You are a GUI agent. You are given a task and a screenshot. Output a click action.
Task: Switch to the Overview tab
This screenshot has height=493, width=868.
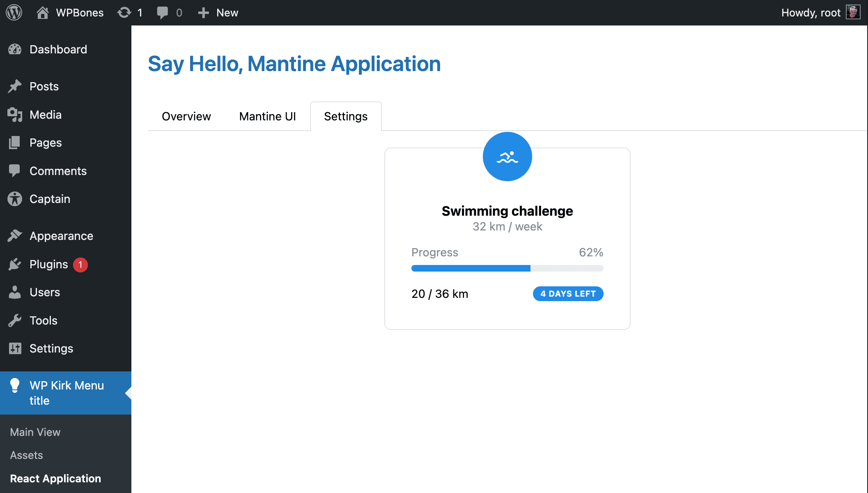(186, 116)
